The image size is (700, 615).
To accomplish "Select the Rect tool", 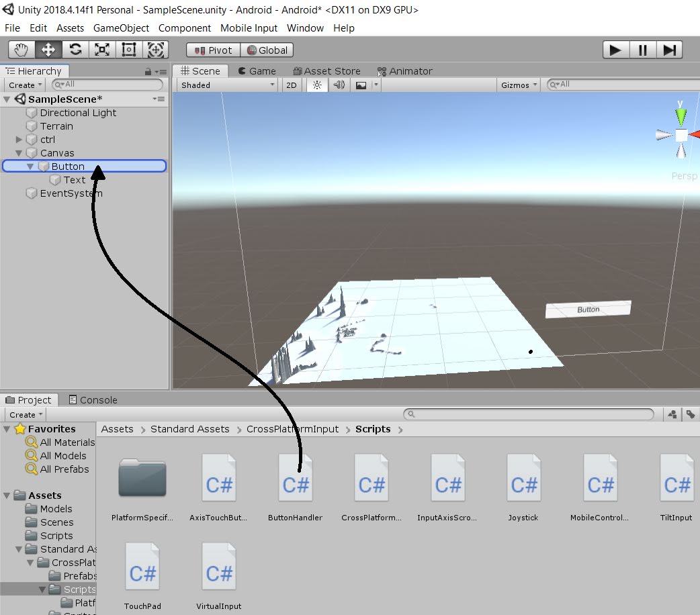I will pyautogui.click(x=129, y=49).
